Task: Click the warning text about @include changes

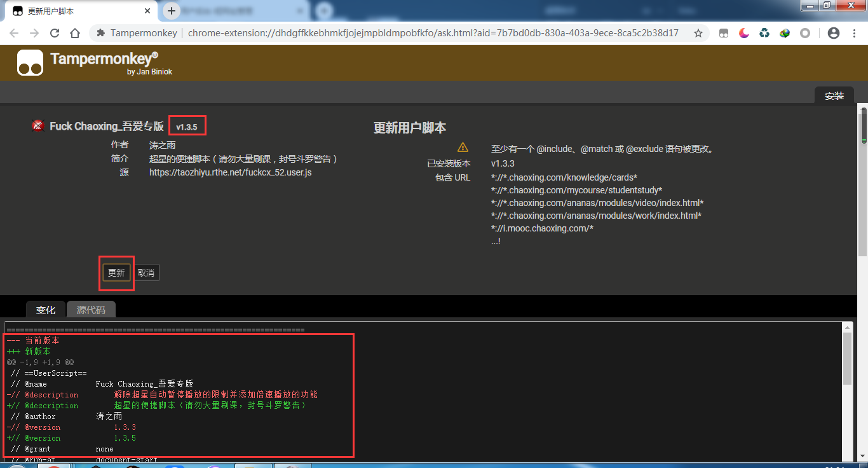Action: [603, 149]
